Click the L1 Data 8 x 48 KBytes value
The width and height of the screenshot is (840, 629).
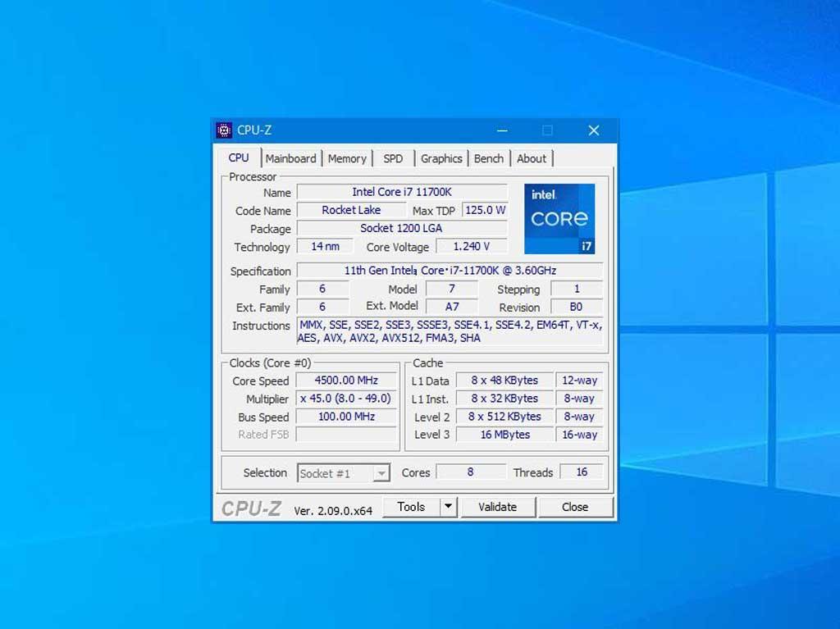pos(504,381)
